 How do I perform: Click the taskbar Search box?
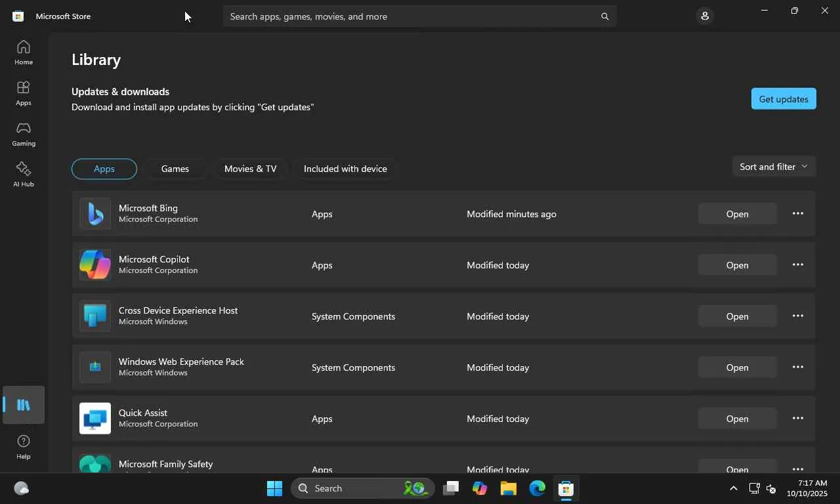[x=362, y=488]
